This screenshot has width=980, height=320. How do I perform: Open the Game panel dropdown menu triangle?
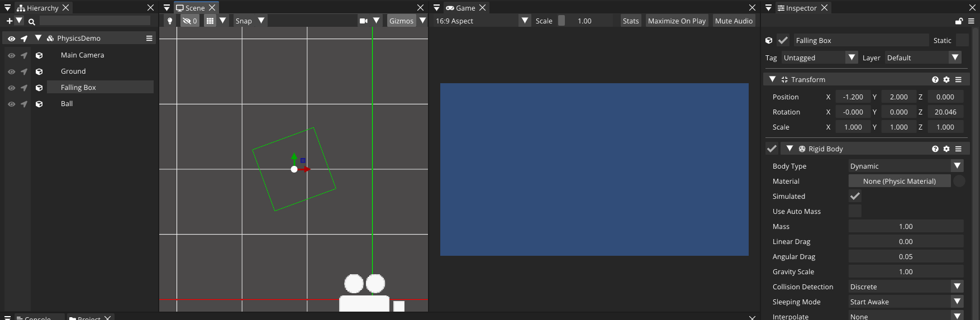click(x=436, y=8)
